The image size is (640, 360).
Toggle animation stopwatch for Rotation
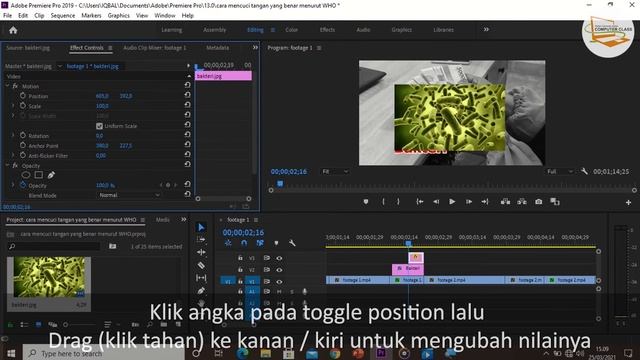[x=23, y=135]
